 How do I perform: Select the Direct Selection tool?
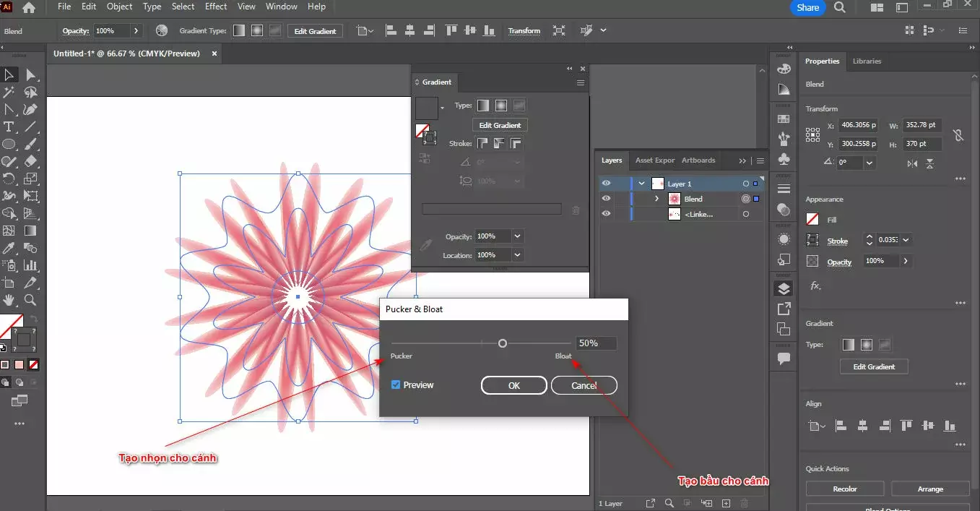(x=30, y=75)
